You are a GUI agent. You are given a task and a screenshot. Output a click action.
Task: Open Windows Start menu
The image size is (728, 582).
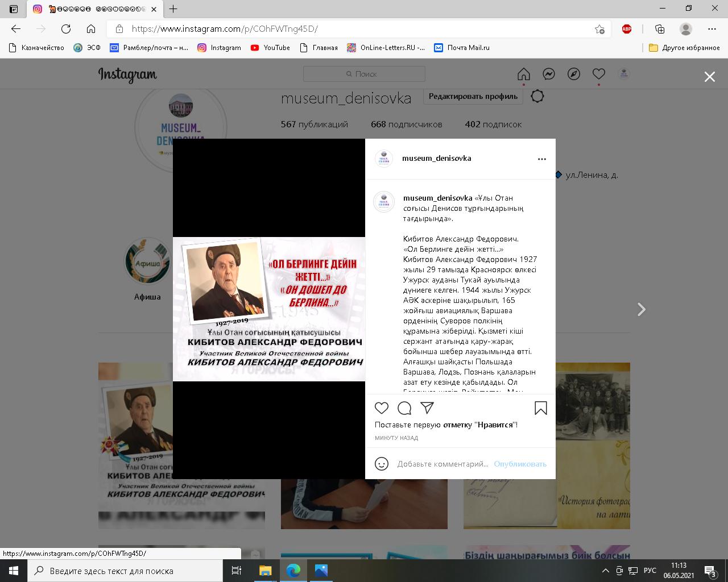tap(14, 571)
